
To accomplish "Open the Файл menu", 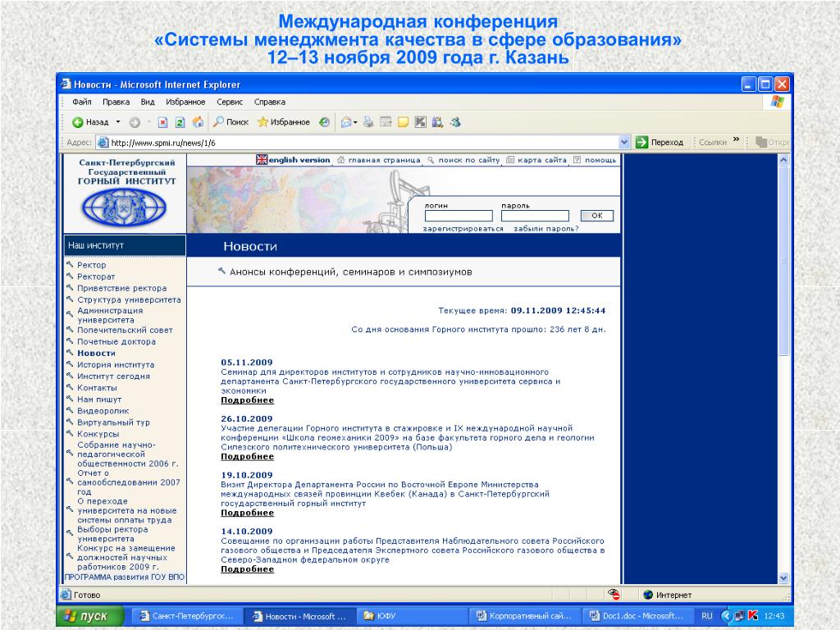I will coord(82,102).
